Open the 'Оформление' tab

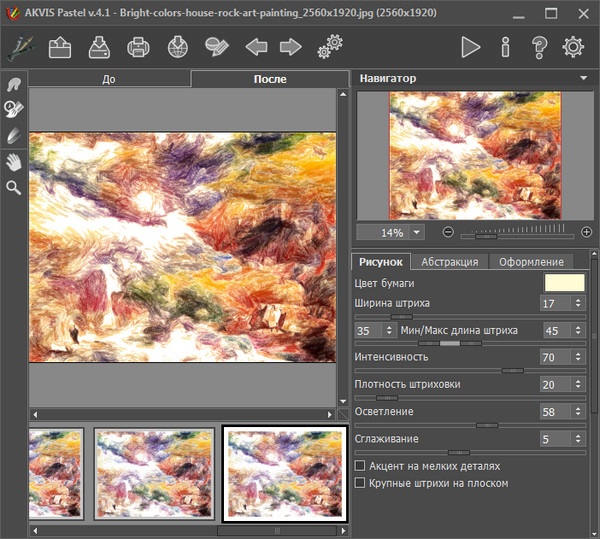click(531, 262)
